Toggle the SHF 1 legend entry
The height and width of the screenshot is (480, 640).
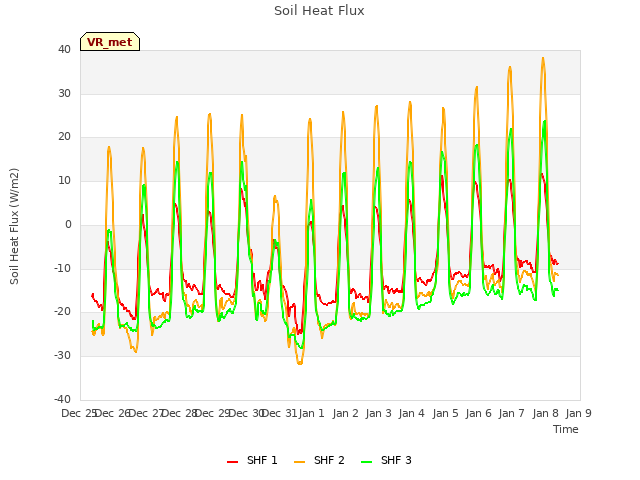coord(252,460)
